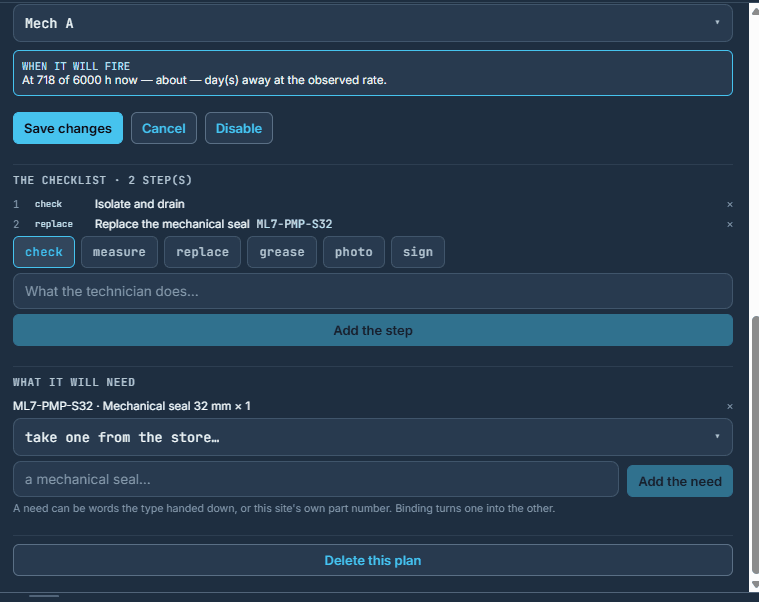Click 'Add the need' button

click(680, 481)
